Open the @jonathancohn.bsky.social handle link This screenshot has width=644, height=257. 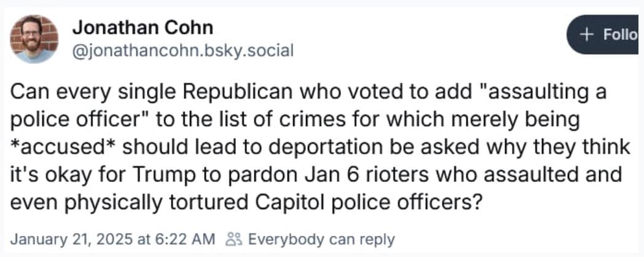[x=183, y=50]
